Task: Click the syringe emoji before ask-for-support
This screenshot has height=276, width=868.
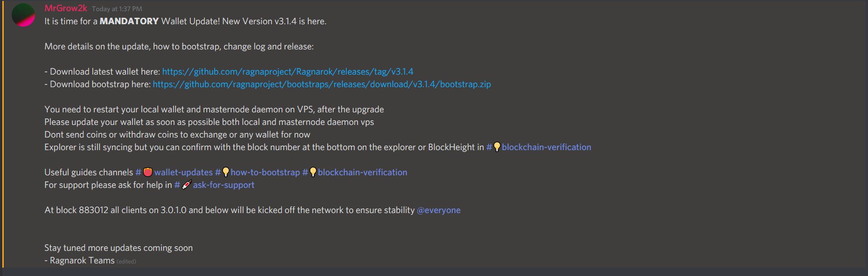Action: (187, 185)
